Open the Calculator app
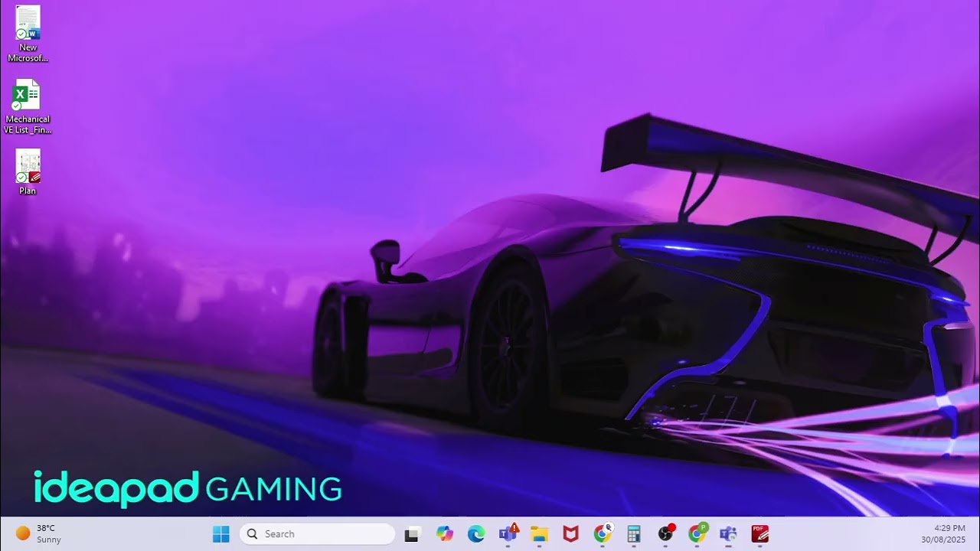The image size is (980, 551). point(634,534)
